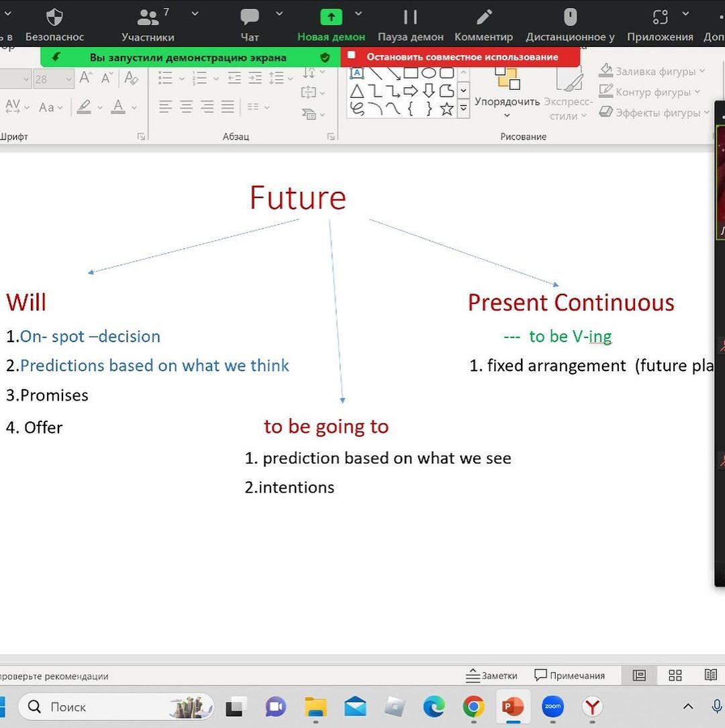The width and height of the screenshot is (725, 728).
Task: Decrease font size with the smaller A icon
Action: 107,78
